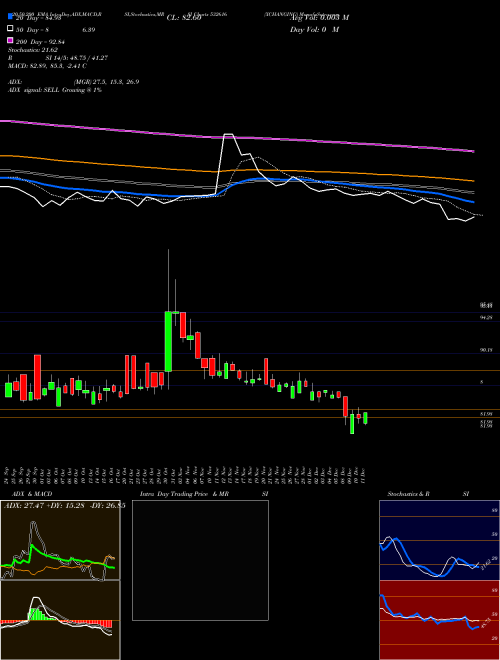Click the blue Stochastics chart panel
Viewport: 500px width, 660px height.
[x=439, y=540]
